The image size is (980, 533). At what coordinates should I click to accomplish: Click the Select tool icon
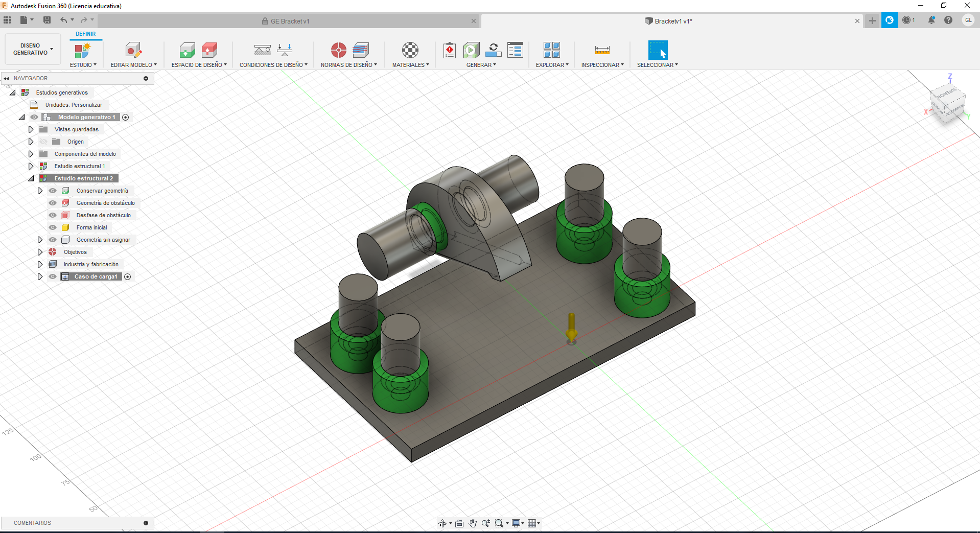click(x=658, y=50)
